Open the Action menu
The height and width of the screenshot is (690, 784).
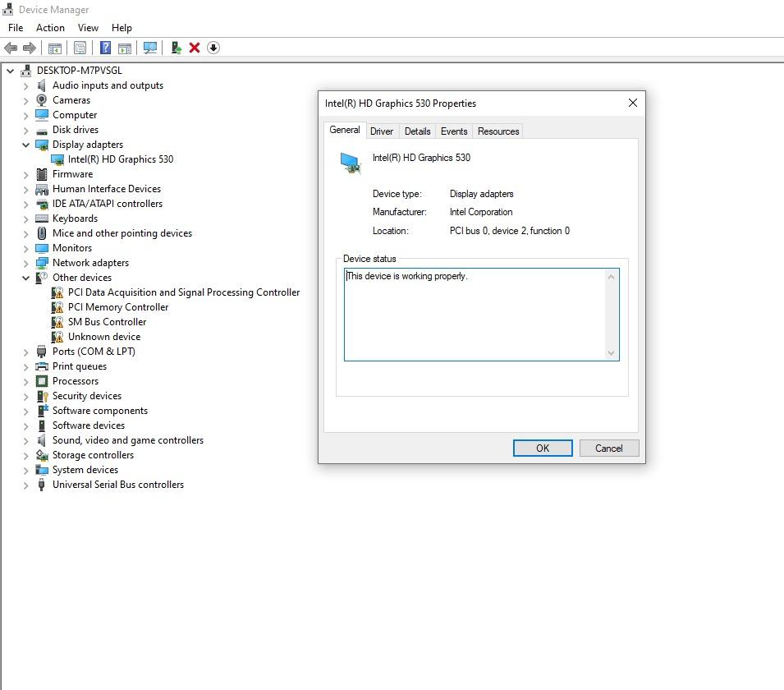50,28
